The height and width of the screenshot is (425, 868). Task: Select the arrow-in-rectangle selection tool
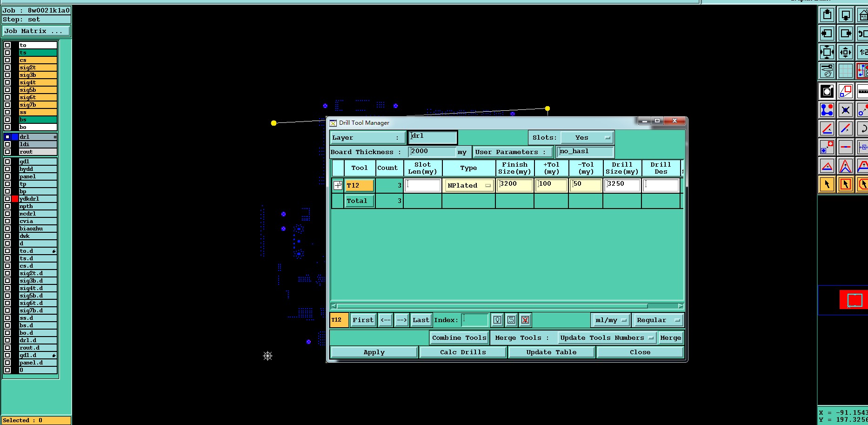tap(846, 184)
